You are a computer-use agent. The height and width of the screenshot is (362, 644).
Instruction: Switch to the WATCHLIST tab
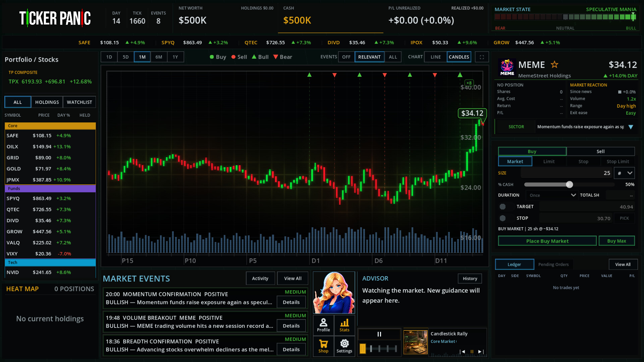click(79, 102)
